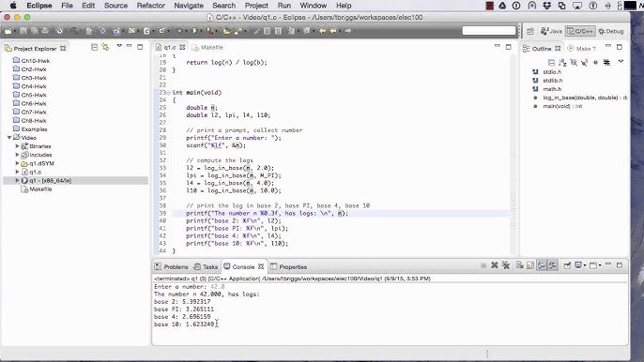The image size is (644, 362).
Task: Click Pin Console icon
Action: (x=567, y=265)
